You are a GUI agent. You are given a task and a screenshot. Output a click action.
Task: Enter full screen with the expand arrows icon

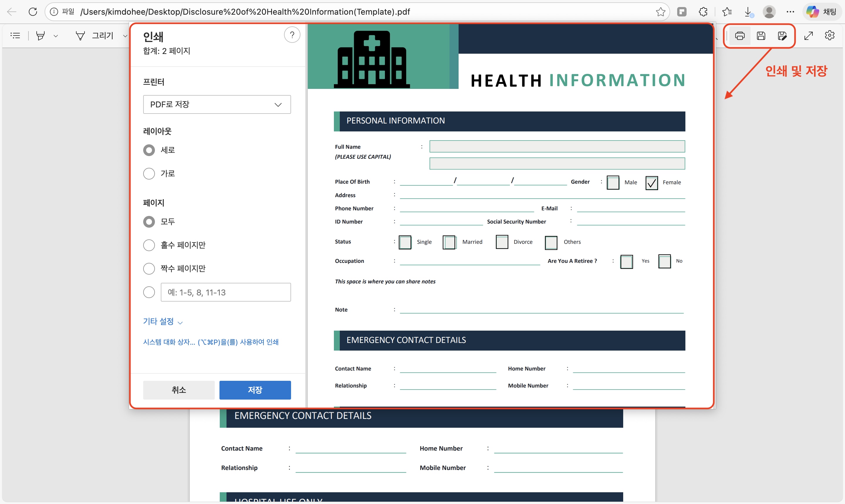809,36
